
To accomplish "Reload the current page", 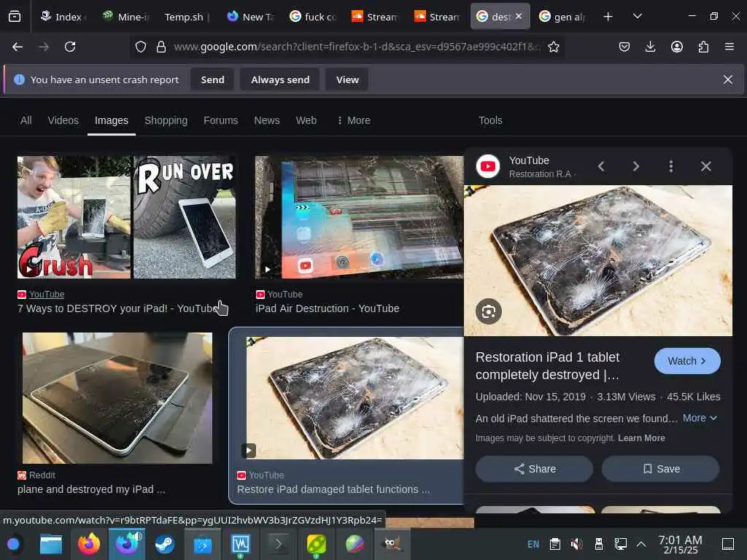I will (70, 47).
